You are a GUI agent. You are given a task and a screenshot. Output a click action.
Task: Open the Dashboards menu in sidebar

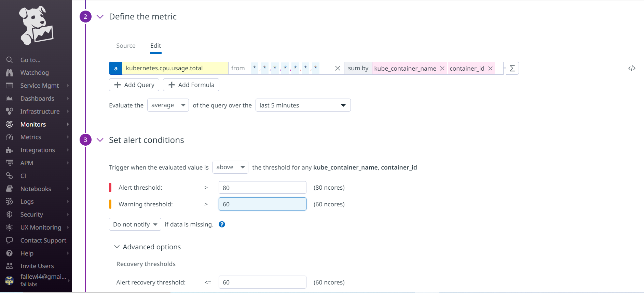pos(37,99)
